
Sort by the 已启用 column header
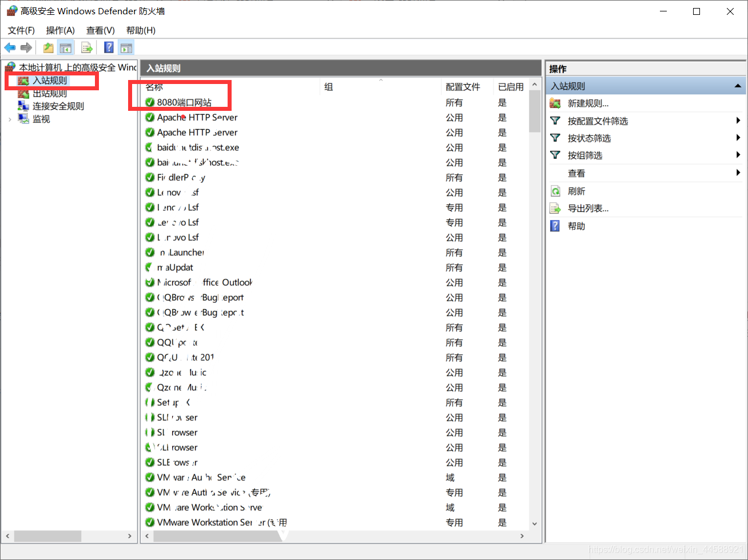click(511, 87)
